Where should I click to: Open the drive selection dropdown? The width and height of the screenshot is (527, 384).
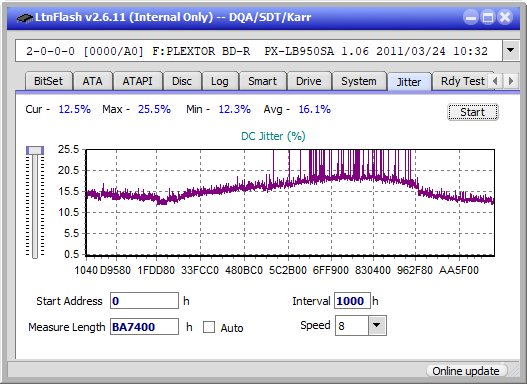pos(511,51)
